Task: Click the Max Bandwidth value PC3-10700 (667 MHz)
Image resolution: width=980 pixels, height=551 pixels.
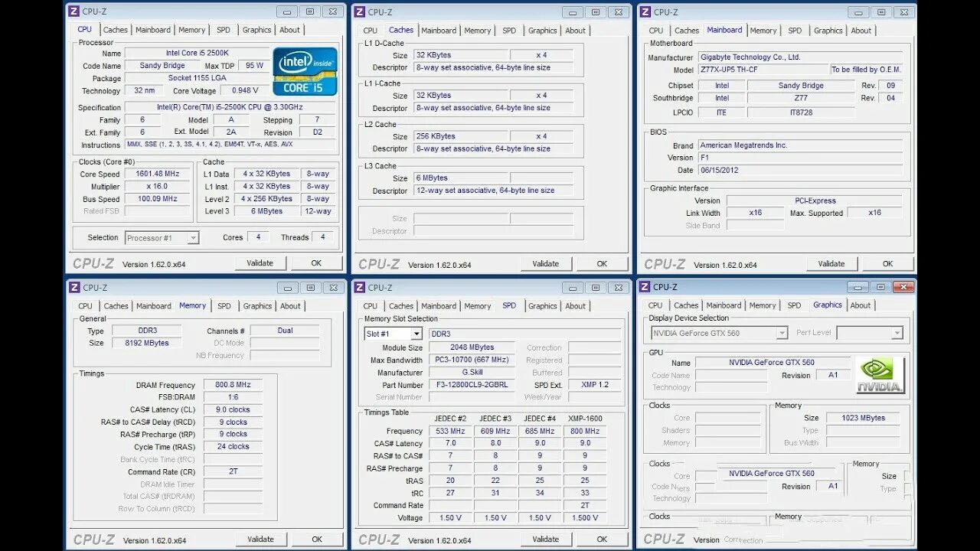Action: tap(472, 360)
